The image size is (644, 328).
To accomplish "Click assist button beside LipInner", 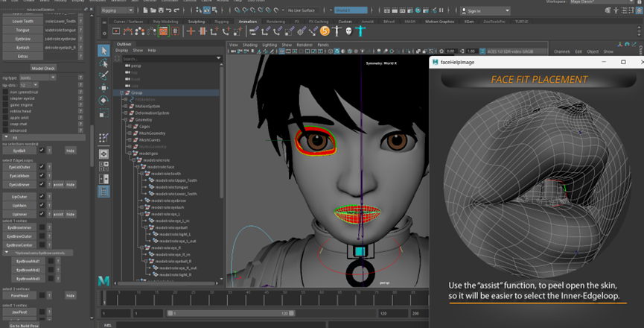I will 58,214.
